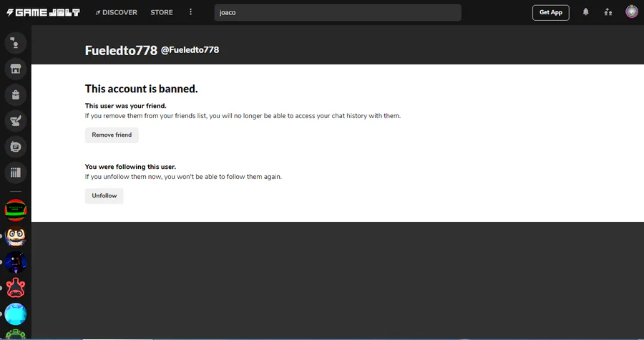Click the search field containing joaco
644x340 pixels.
[338, 12]
